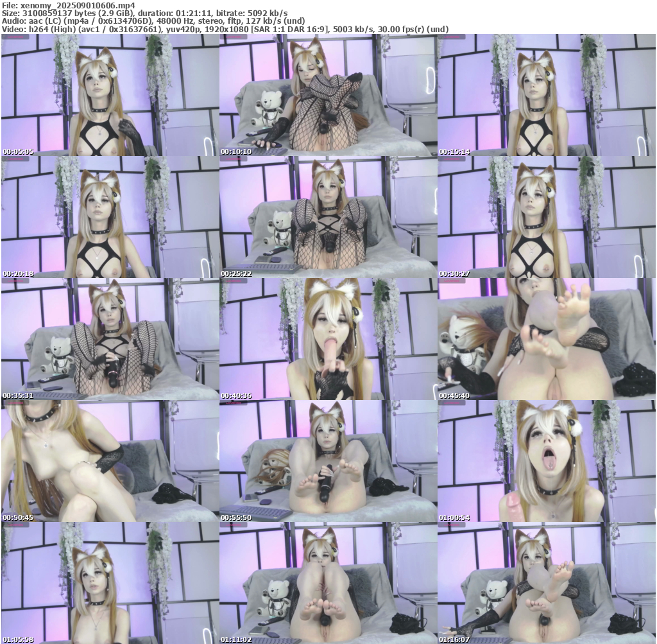The image size is (657, 644).
Task: Click the frame stamped 01:05:58
Action: 110,583
